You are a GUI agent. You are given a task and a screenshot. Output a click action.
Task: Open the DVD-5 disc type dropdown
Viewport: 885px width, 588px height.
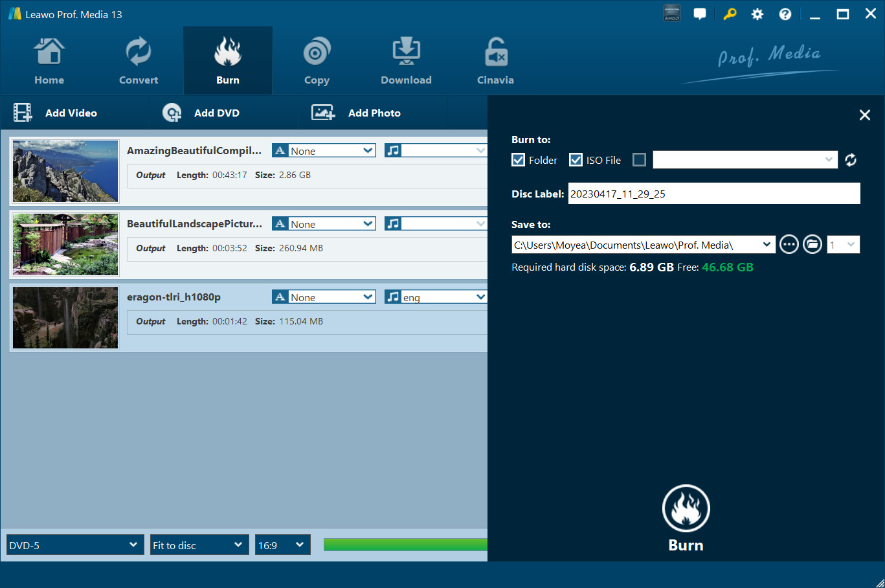74,545
